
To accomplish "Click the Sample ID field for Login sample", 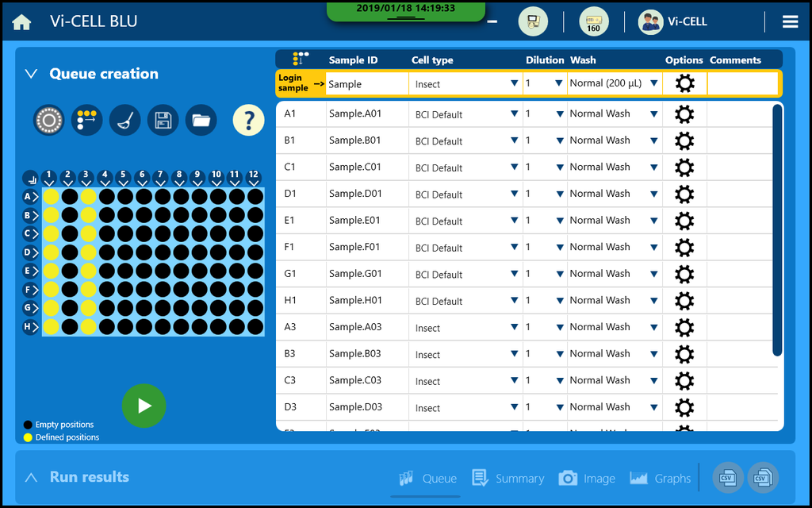I will click(x=366, y=84).
